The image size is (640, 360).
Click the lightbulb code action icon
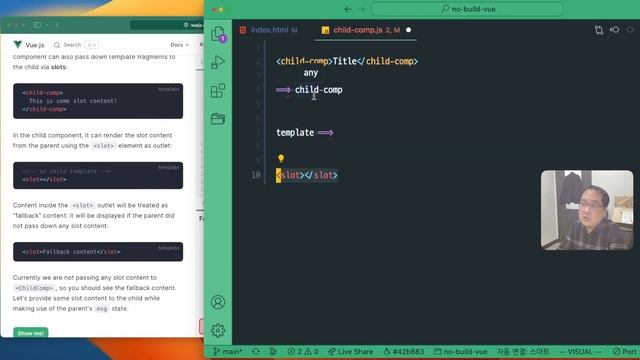point(281,158)
